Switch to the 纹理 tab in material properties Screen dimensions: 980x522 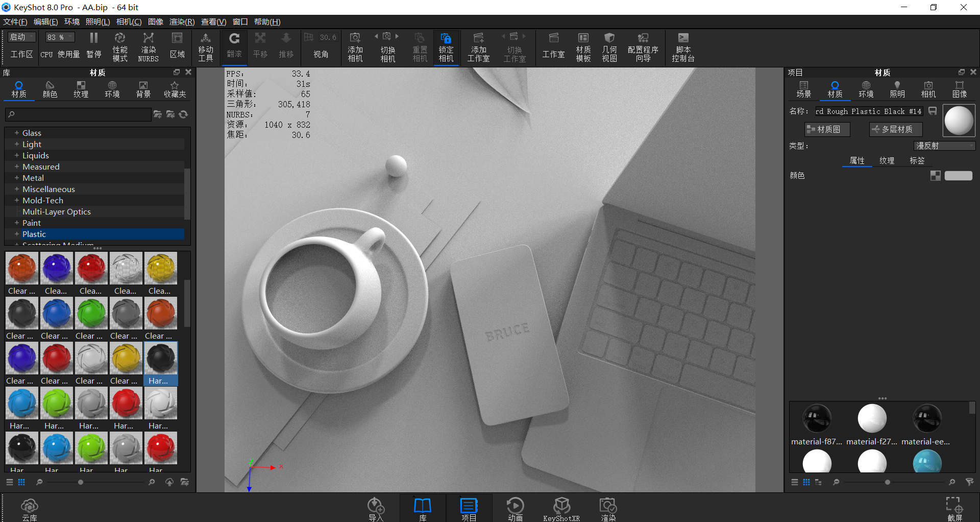click(887, 160)
